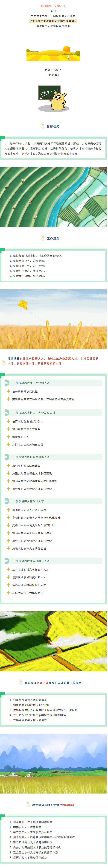Click the 05 badge for 农业农村科技人才
The image size is (108, 868).
pos(7,561)
